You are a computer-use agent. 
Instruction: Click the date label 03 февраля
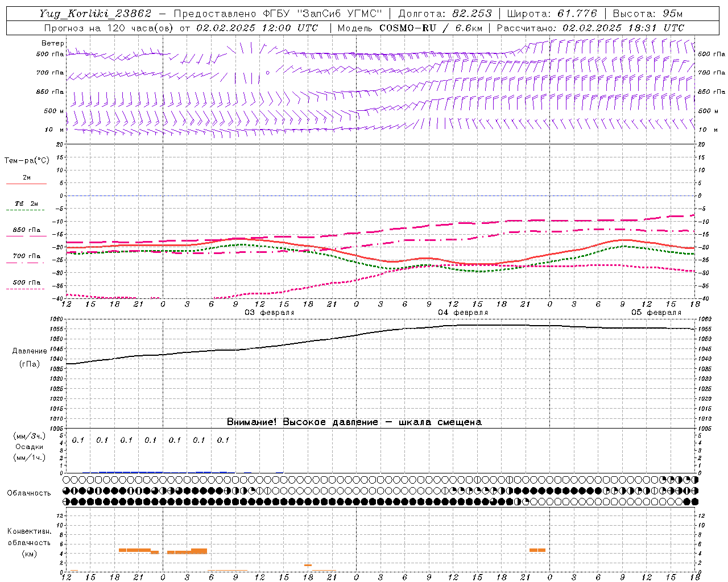(x=270, y=313)
